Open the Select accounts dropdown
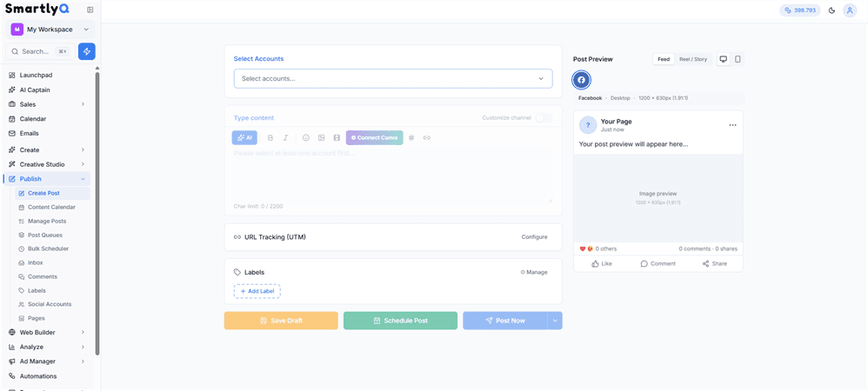This screenshot has width=868, height=391. (393, 78)
